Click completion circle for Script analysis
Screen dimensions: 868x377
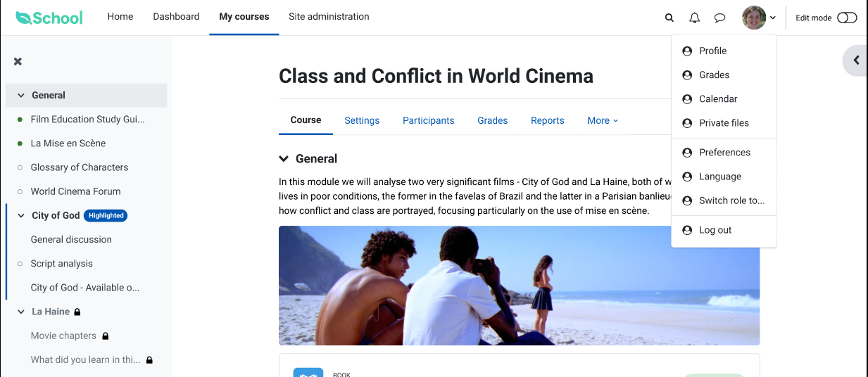click(x=20, y=264)
